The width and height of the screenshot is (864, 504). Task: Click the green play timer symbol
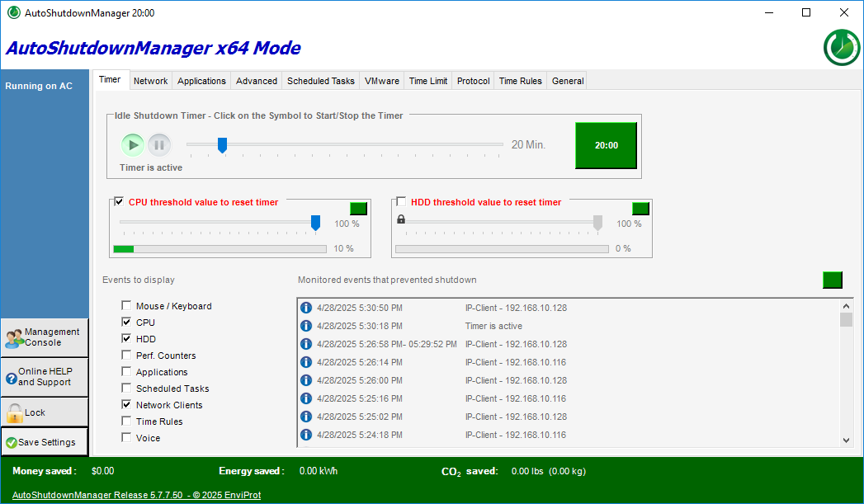tap(133, 145)
